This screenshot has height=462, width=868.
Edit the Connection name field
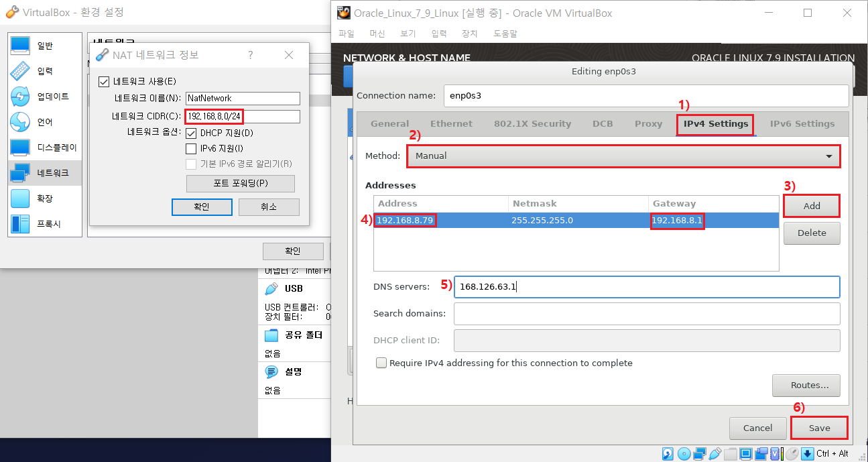[x=646, y=95]
